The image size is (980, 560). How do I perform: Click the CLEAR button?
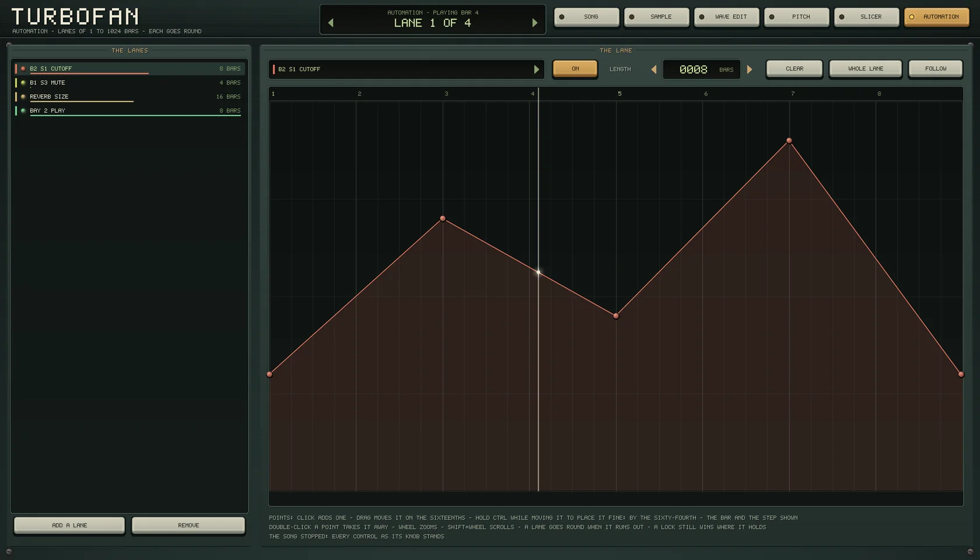coord(794,69)
